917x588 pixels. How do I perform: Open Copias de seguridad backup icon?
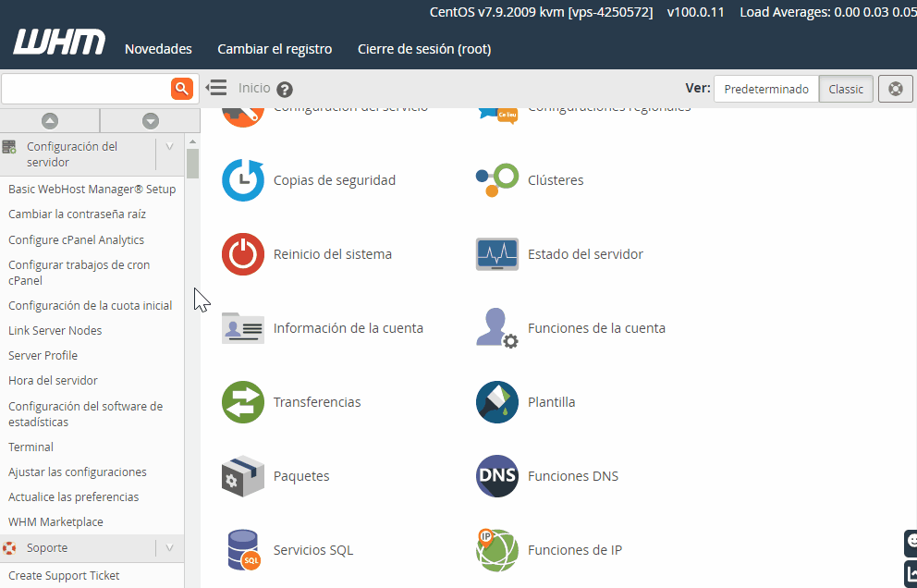tap(243, 180)
